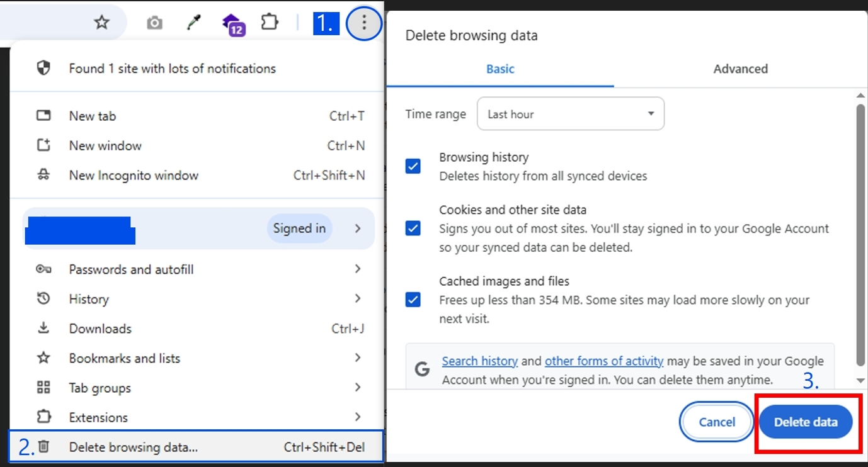Open Chrome's three-dot menu button
Screen dimensions: 868x467
click(363, 25)
